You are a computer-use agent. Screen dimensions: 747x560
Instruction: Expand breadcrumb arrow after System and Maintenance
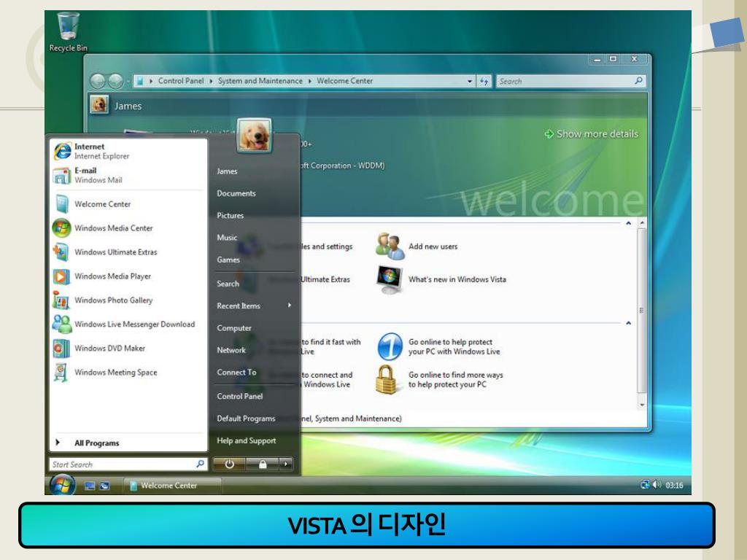point(309,82)
